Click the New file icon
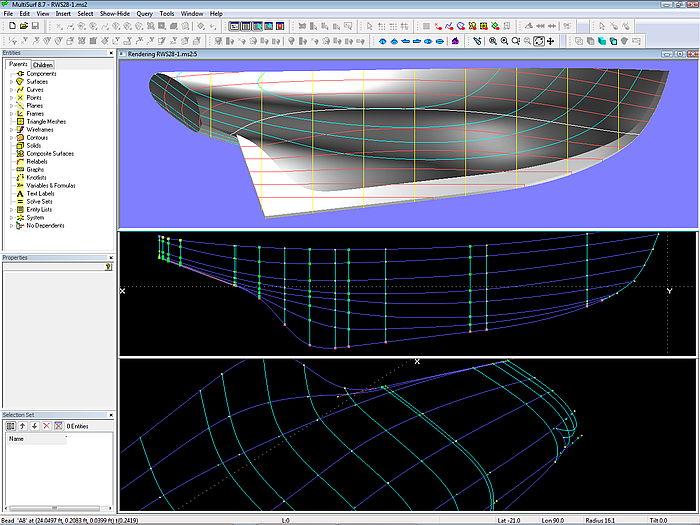 [10, 26]
